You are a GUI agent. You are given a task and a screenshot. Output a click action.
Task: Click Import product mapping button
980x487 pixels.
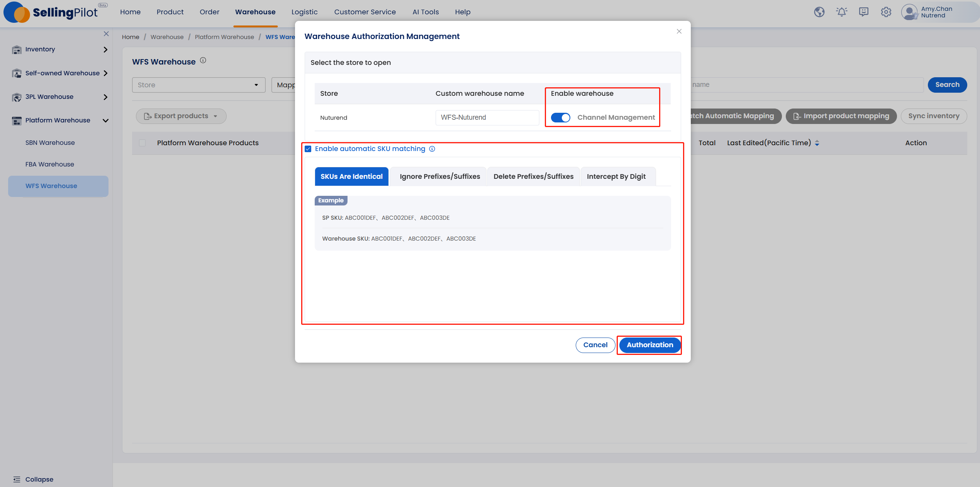point(841,116)
